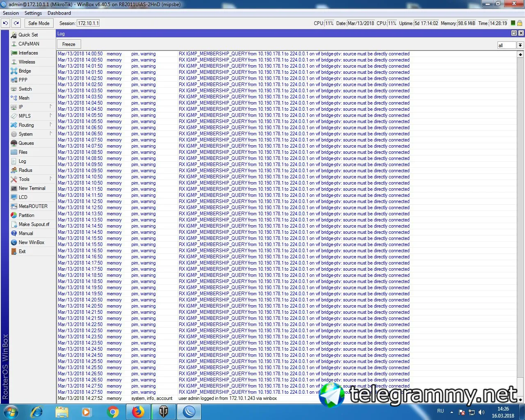Image resolution: width=525 pixels, height=420 pixels.
Task: Open the log topic filter dropdown arrow
Action: point(520,45)
